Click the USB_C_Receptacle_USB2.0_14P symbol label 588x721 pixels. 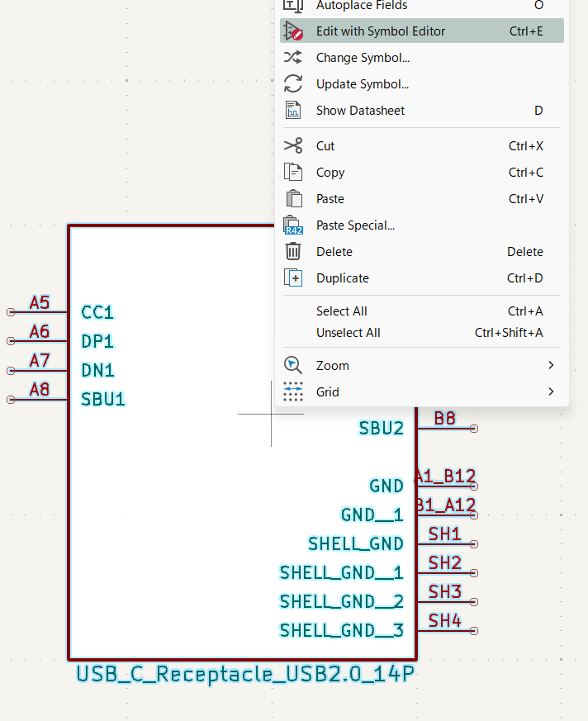point(245,674)
